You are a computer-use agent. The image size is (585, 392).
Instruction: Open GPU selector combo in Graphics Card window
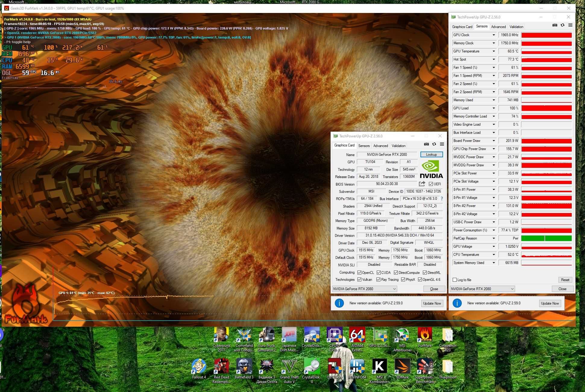coord(365,289)
